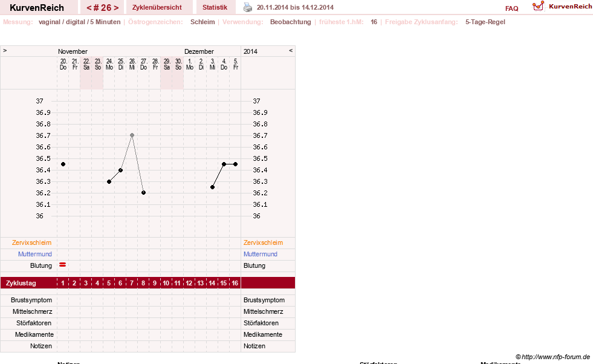This screenshot has height=364, width=593.
Task: Select cycle day 13 cell
Action: (x=201, y=283)
